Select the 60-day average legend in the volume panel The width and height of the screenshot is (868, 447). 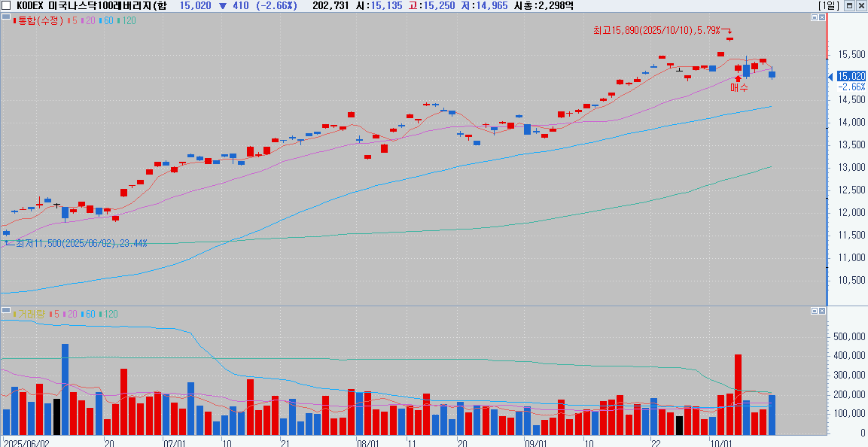[89, 314]
